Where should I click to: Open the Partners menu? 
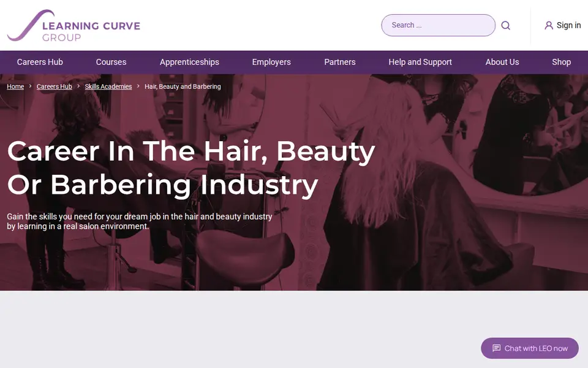[x=340, y=62]
